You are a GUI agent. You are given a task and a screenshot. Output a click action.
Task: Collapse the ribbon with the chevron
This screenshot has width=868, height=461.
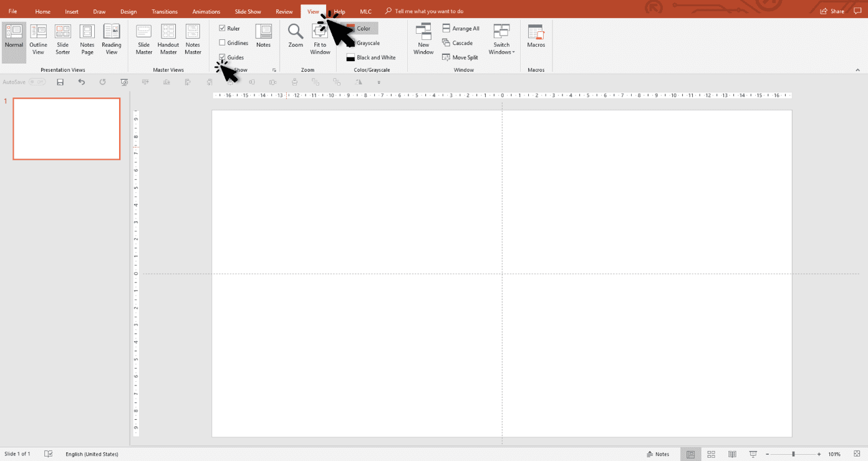(x=857, y=70)
